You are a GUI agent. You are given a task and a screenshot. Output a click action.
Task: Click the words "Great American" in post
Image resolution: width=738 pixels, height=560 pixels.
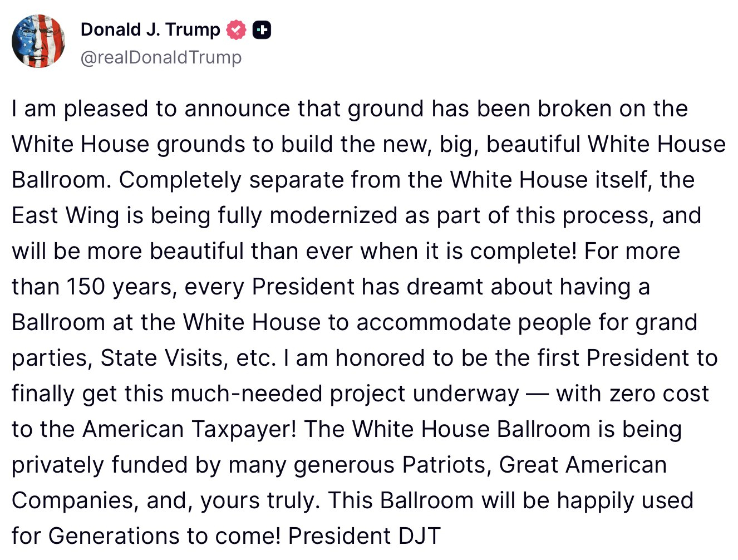click(583, 465)
